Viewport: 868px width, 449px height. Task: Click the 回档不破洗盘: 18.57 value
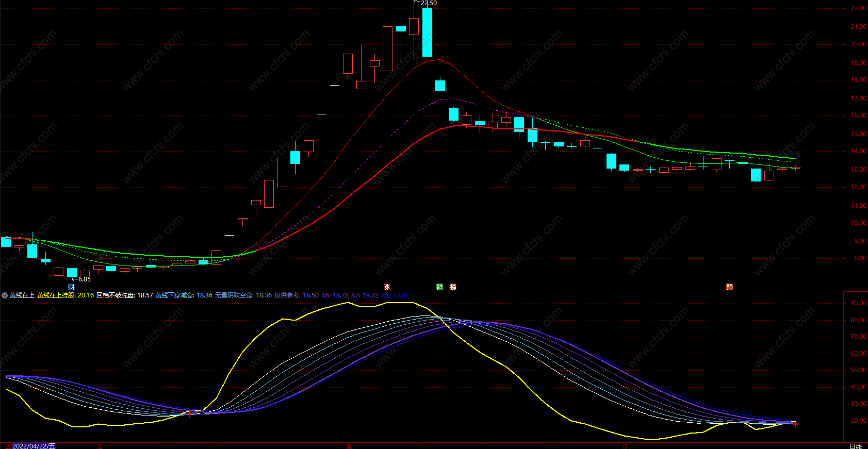coord(125,295)
